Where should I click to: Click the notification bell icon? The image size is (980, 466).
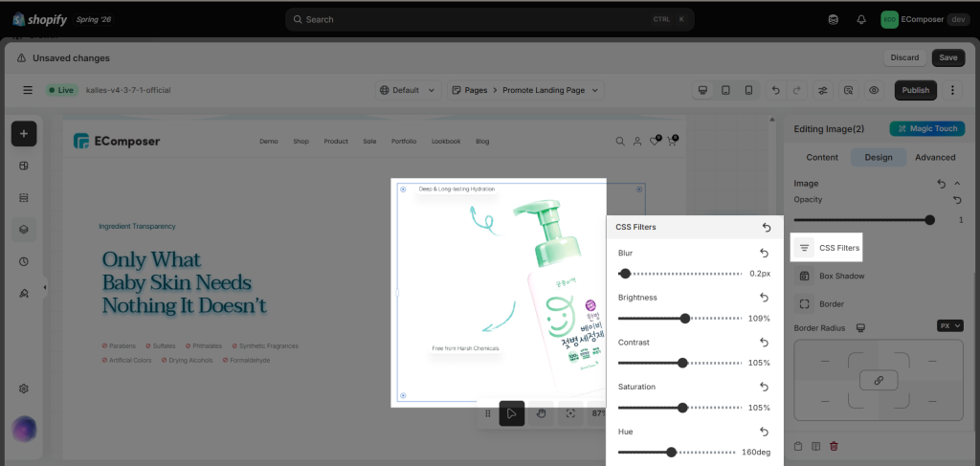point(861,19)
